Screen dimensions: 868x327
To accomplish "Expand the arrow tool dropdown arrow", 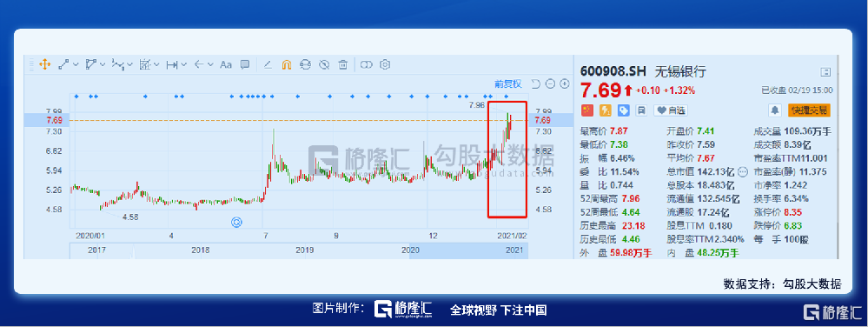I will [x=210, y=65].
